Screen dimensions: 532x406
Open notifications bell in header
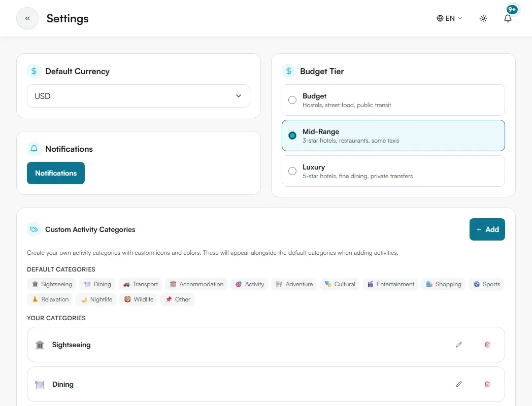[508, 18]
